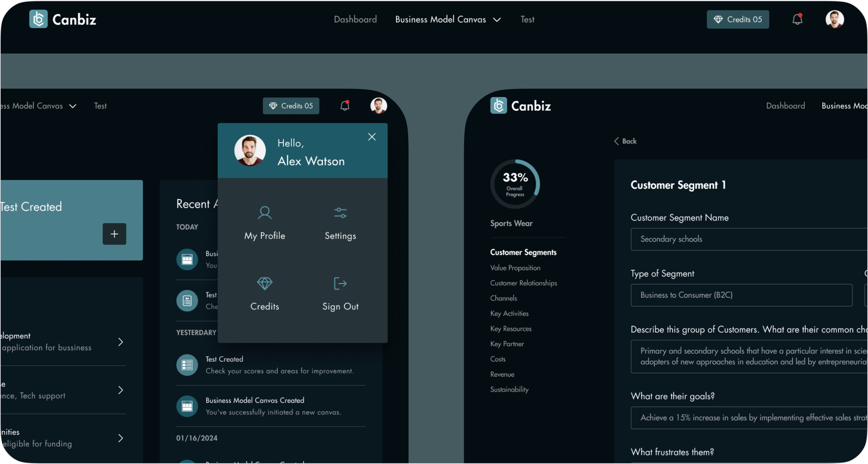Open the My Profile icon option
This screenshot has width=868, height=464.
coord(265,213)
